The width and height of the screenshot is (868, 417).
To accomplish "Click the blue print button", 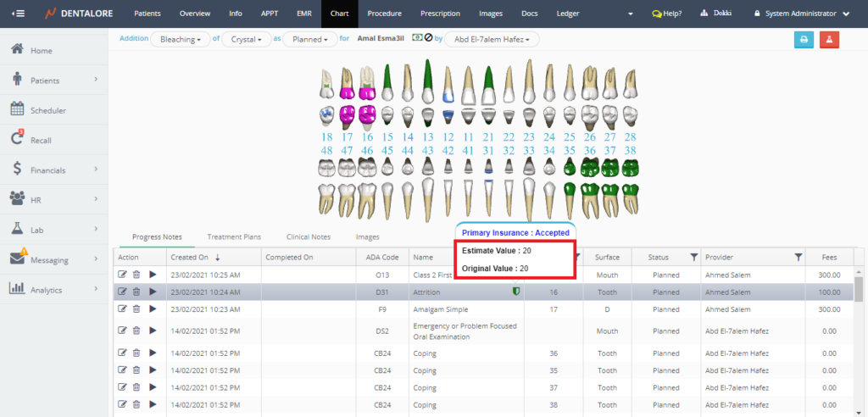I will [x=803, y=40].
